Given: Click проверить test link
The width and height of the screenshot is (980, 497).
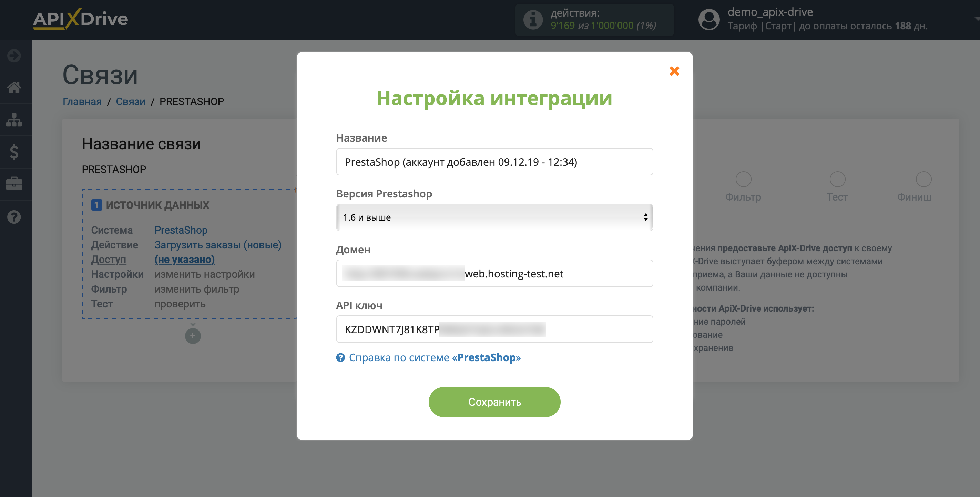Looking at the screenshot, I should (x=180, y=304).
